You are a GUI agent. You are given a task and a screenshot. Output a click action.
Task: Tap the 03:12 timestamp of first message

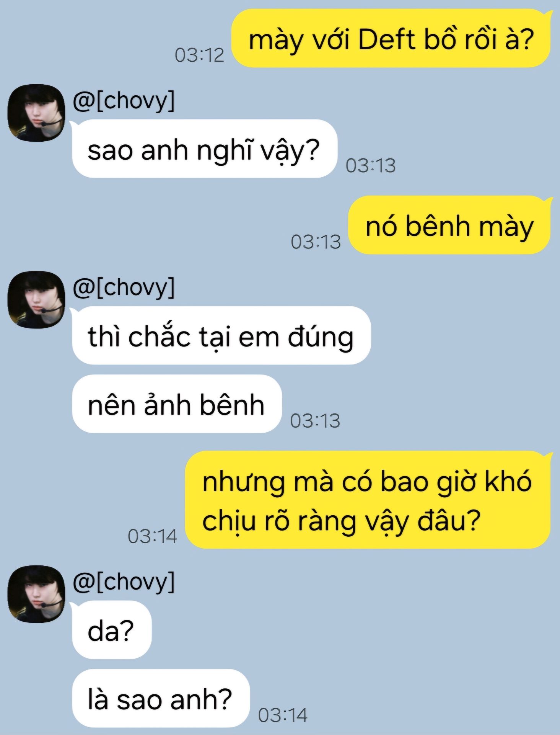pos(199,55)
